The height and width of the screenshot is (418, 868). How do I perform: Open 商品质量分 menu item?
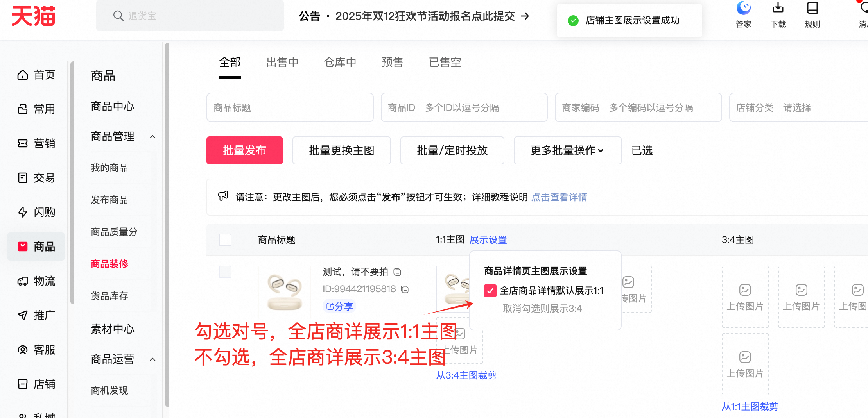114,232
